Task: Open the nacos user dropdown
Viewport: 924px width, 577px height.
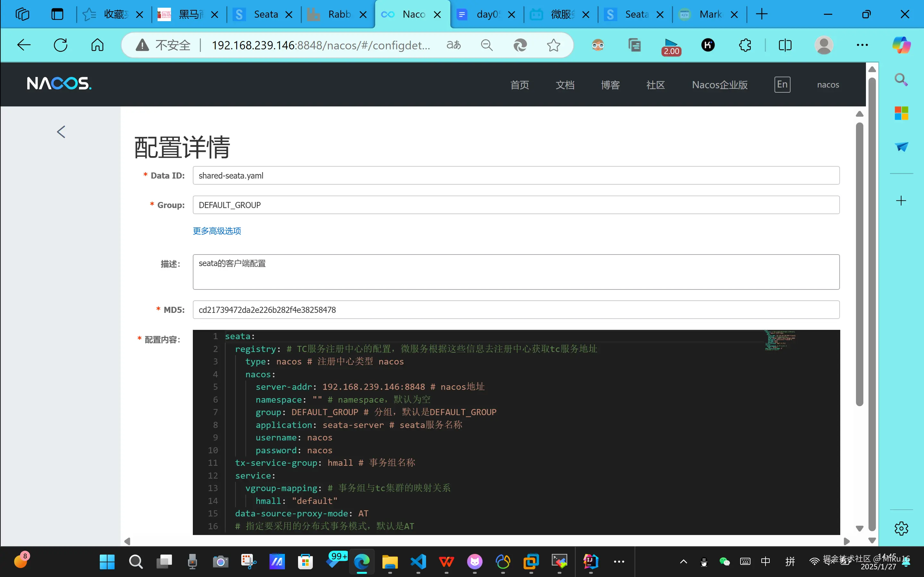Action: click(828, 85)
